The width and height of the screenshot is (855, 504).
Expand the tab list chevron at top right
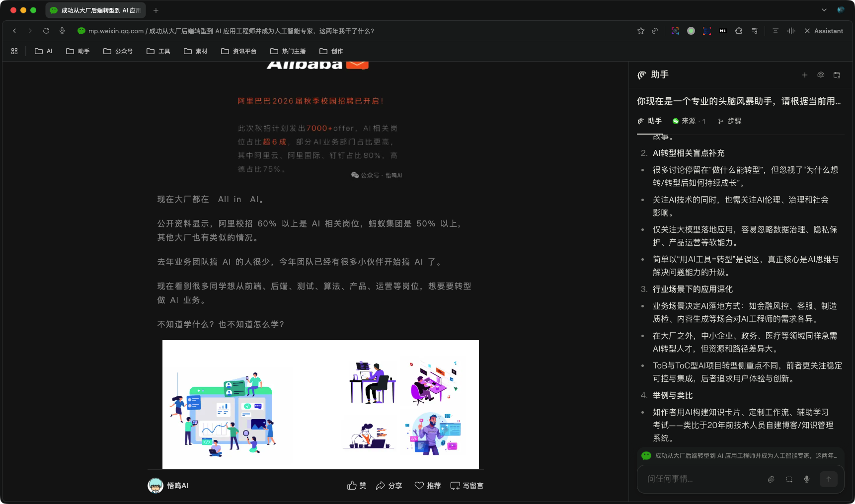coord(824,10)
